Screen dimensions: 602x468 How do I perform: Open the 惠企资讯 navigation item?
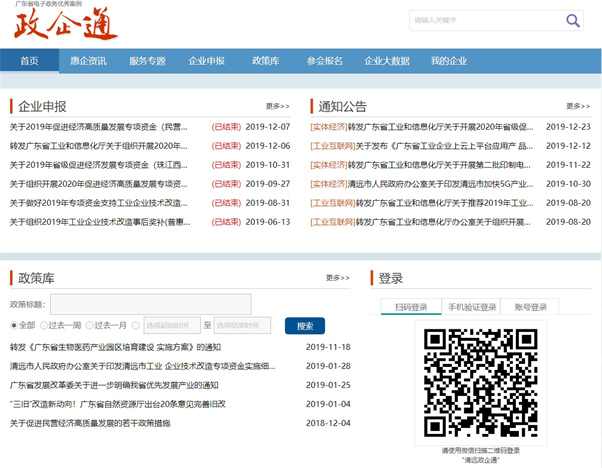coord(88,61)
